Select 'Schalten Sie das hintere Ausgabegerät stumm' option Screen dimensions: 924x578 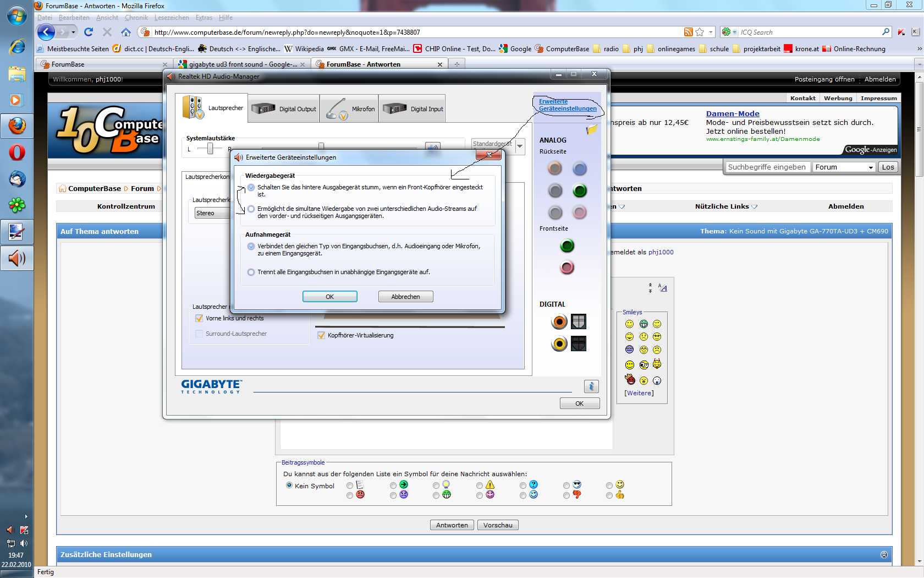tap(251, 188)
